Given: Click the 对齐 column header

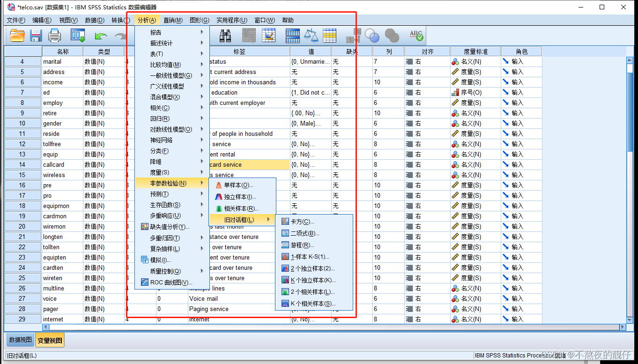Looking at the screenshot, I should coord(427,52).
